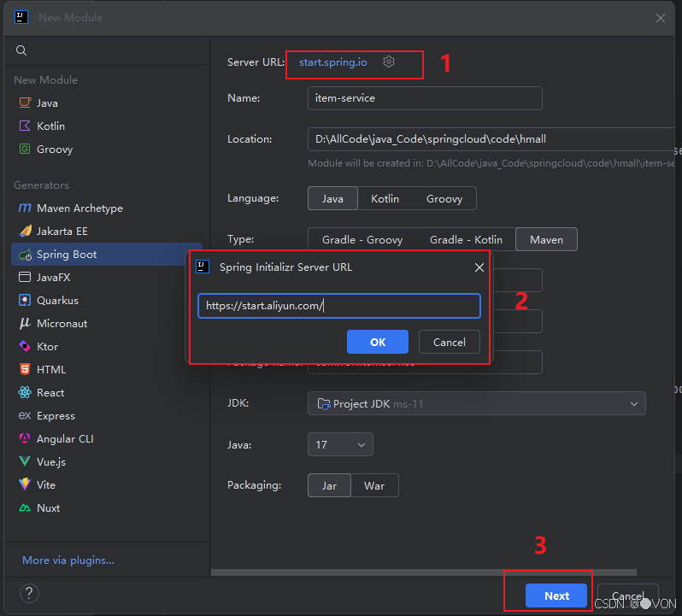Click the Ktor diamond icon
This screenshot has width=682, height=616.
25,346
